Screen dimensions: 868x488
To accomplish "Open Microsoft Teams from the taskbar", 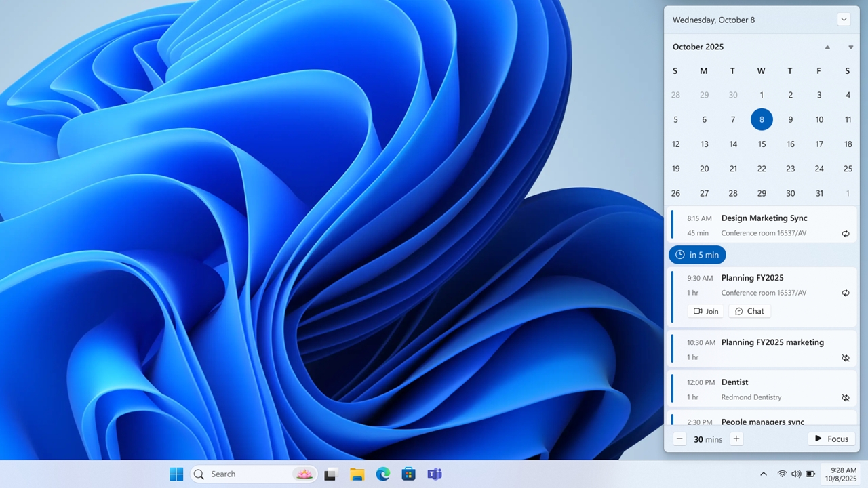I will pyautogui.click(x=434, y=474).
